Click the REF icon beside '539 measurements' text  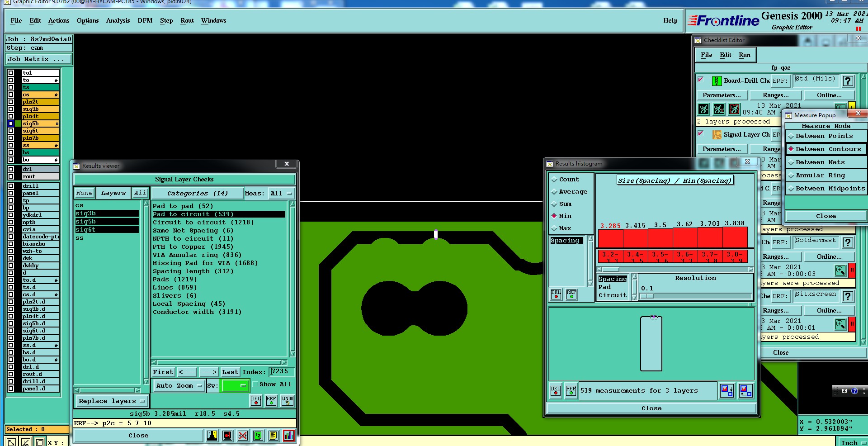[571, 390]
